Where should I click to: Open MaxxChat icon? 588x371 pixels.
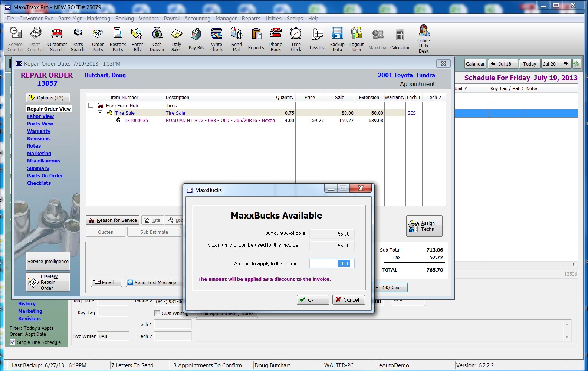378,39
